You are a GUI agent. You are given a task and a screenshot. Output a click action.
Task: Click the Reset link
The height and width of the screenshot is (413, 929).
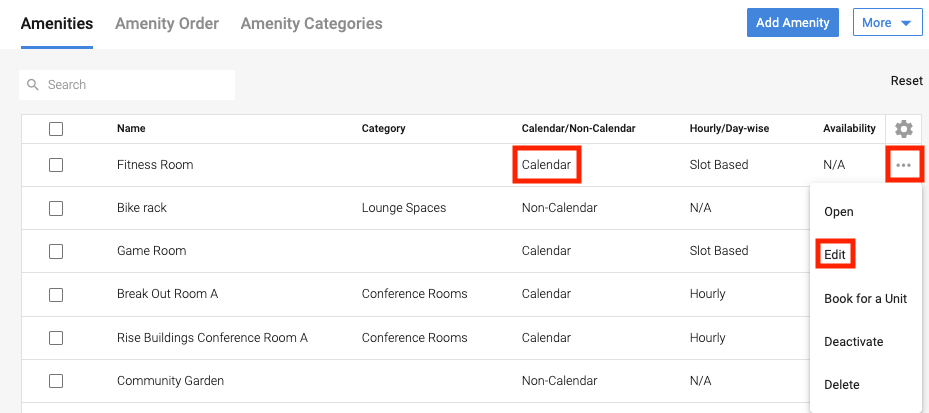[906, 81]
